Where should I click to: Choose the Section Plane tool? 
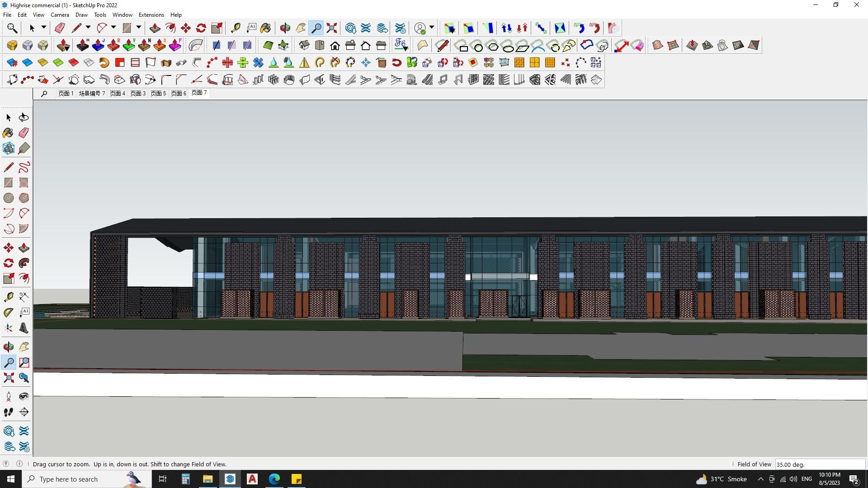pos(24,412)
